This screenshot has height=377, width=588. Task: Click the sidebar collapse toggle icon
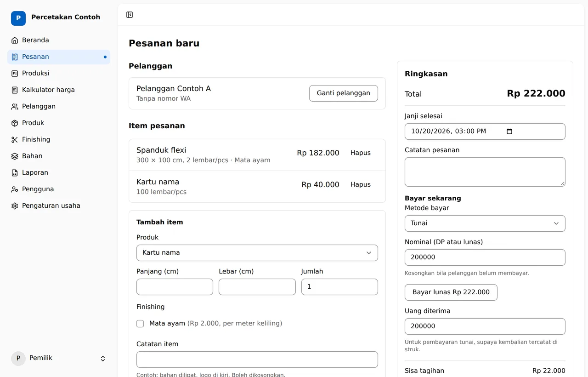(130, 15)
